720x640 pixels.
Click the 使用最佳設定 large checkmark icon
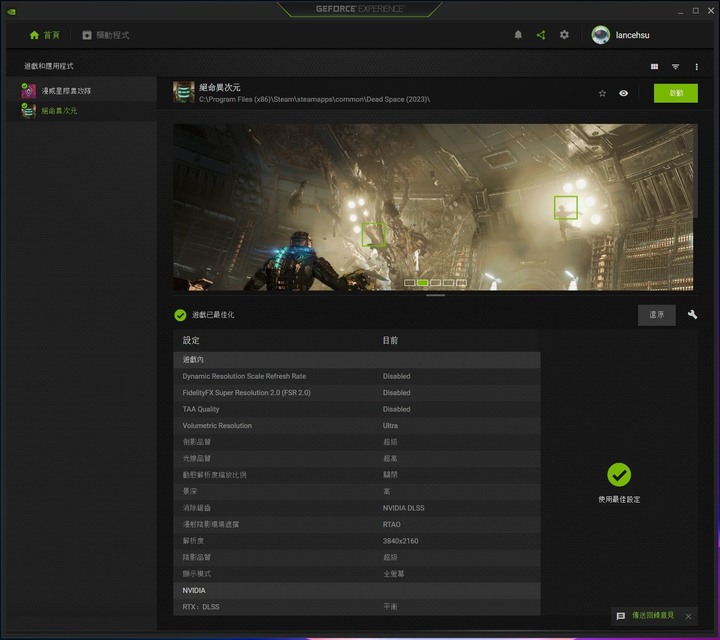pos(619,475)
